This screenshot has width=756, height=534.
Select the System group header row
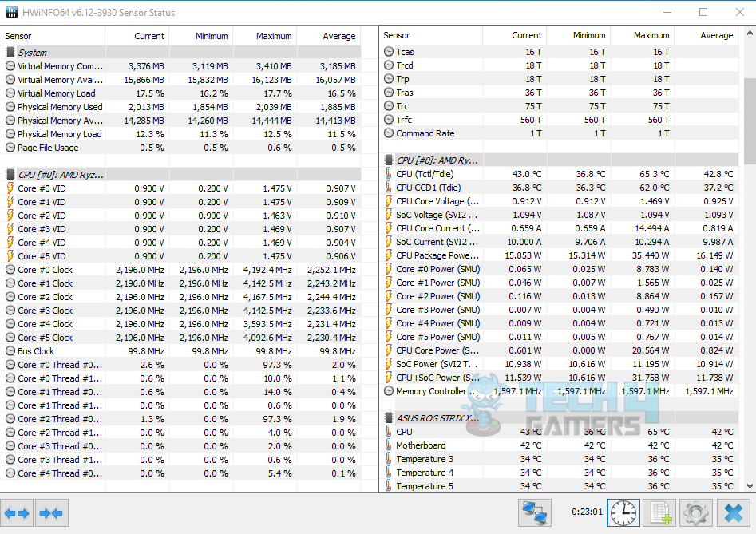pos(180,52)
